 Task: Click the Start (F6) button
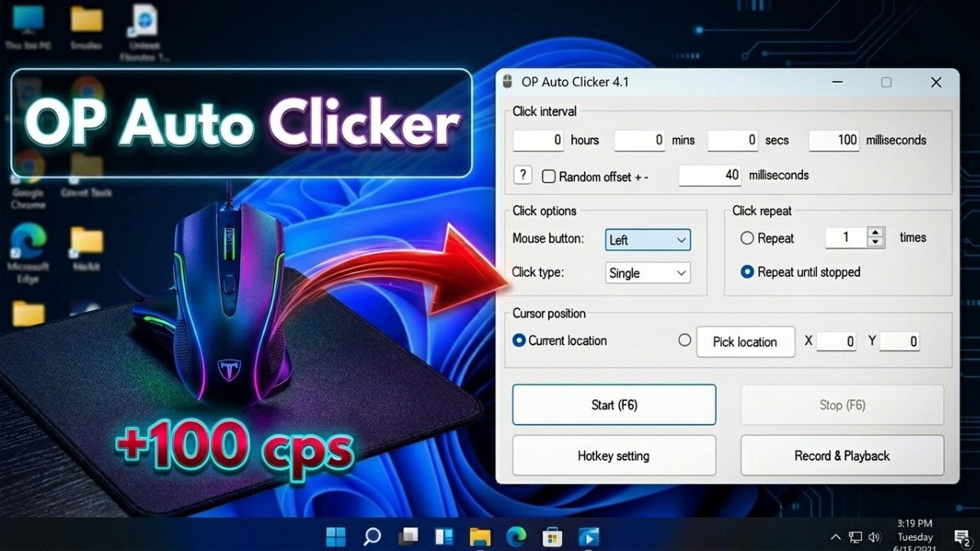[614, 405]
